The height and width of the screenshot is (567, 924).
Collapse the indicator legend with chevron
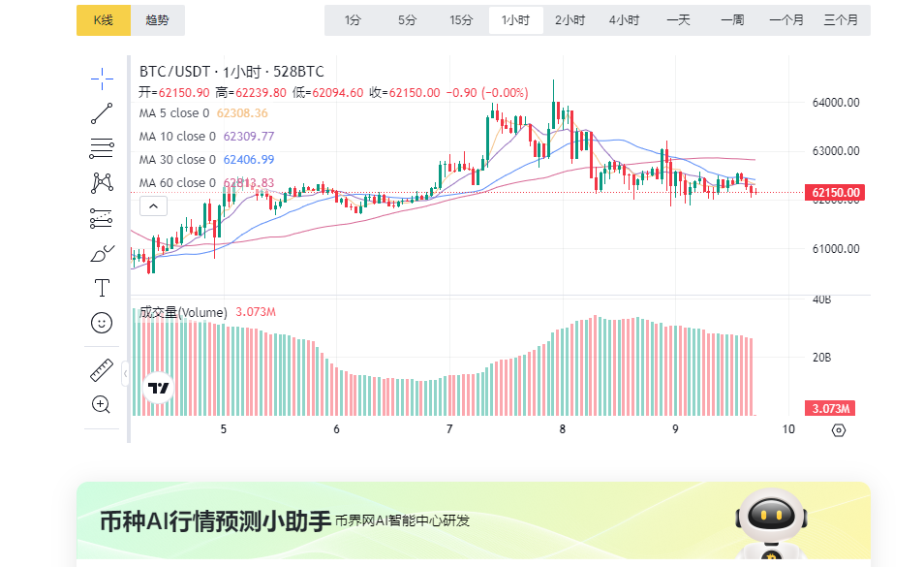(153, 205)
